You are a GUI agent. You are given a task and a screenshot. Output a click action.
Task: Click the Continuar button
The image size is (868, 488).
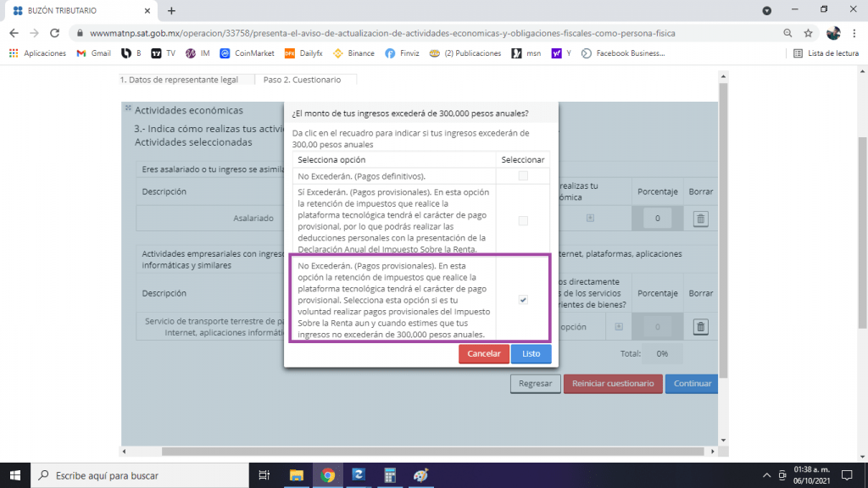[692, 384]
